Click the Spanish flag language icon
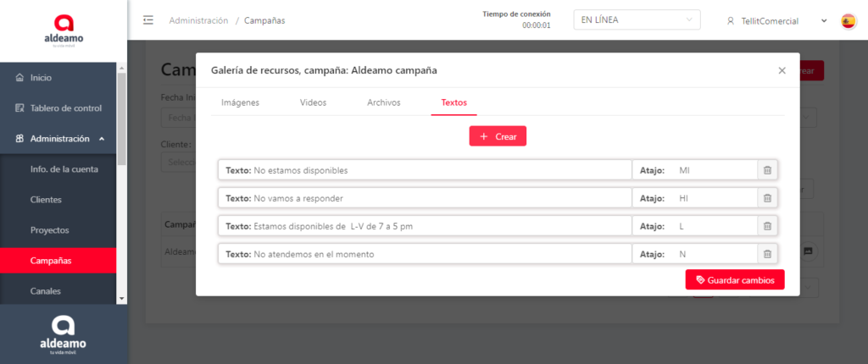The width and height of the screenshot is (868, 364). 848,21
